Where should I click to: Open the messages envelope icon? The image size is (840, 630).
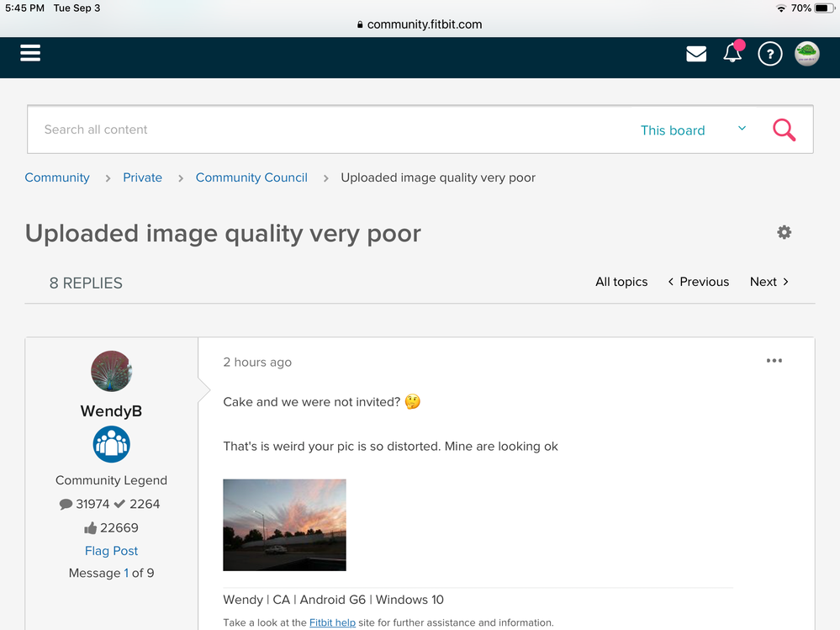[x=696, y=54]
